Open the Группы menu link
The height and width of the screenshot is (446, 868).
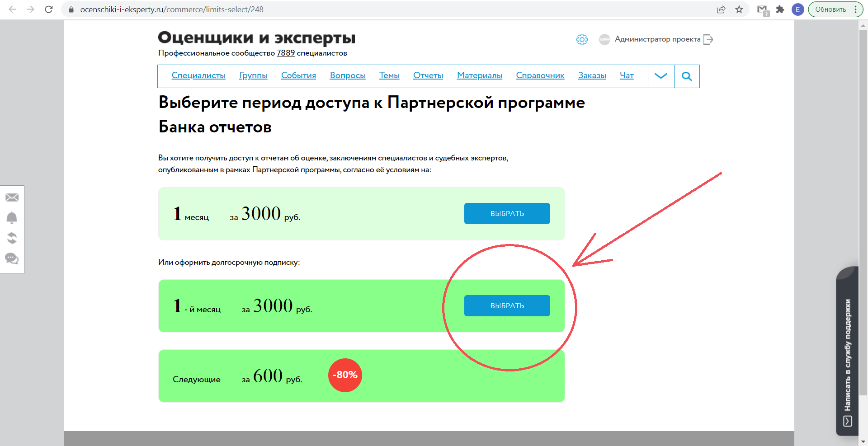click(253, 75)
